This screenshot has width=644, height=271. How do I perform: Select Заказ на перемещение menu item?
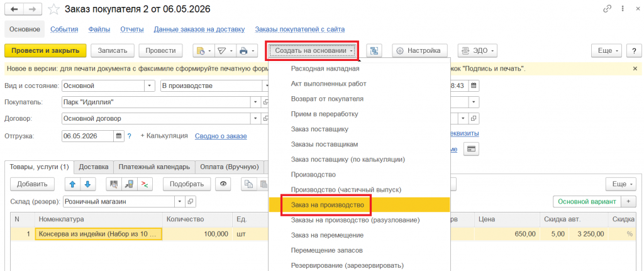(x=359, y=235)
